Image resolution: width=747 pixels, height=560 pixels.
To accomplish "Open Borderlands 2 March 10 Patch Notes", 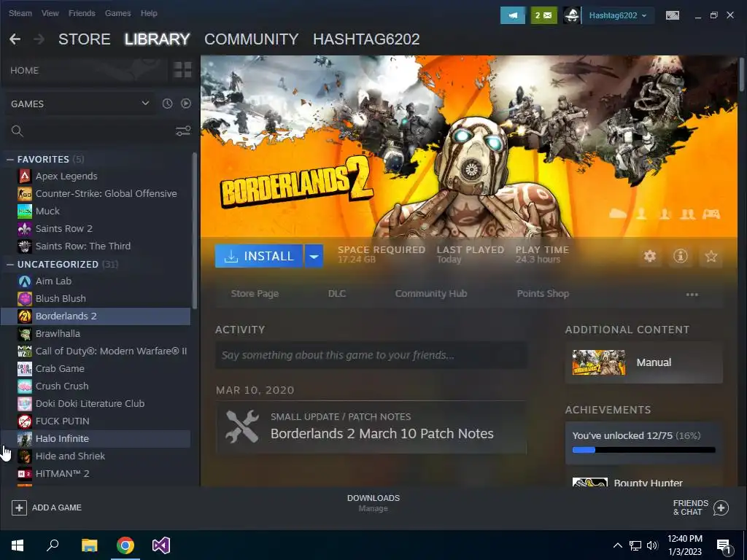I will (x=371, y=427).
